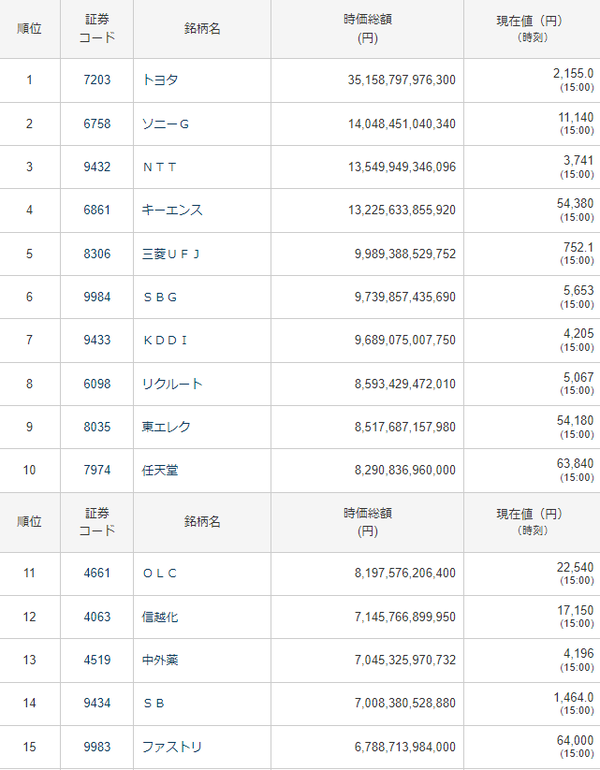Open the ソニーＧ stock page
The width and height of the screenshot is (600, 770).
click(165, 124)
